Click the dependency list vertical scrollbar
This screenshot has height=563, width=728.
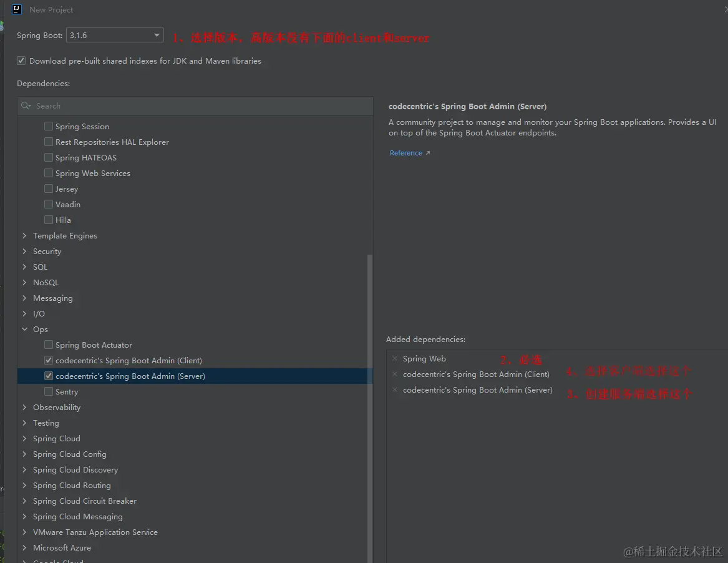370,409
